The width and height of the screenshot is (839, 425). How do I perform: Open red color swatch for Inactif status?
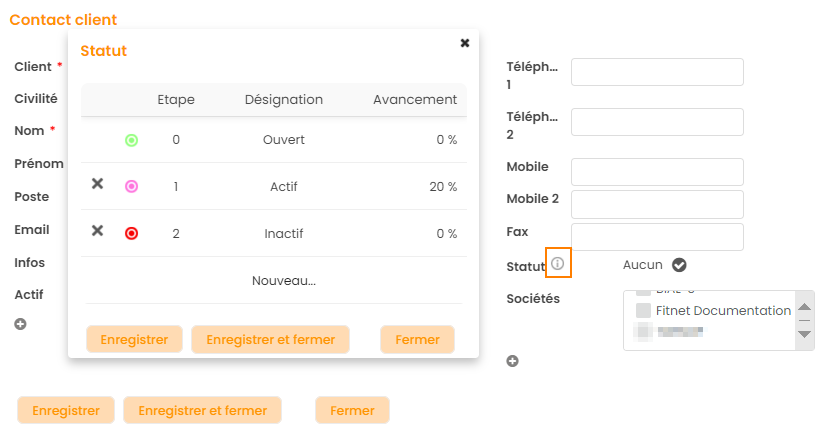pos(131,234)
